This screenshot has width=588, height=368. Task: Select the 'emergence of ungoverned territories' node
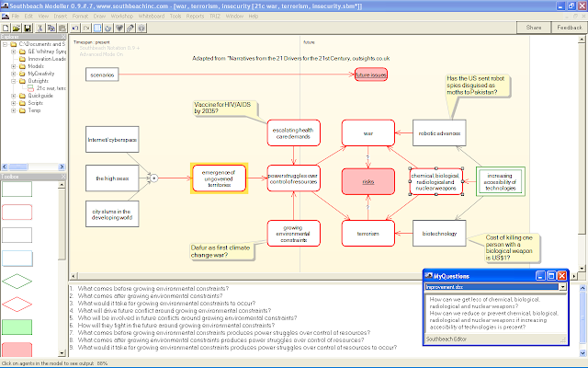tap(219, 178)
